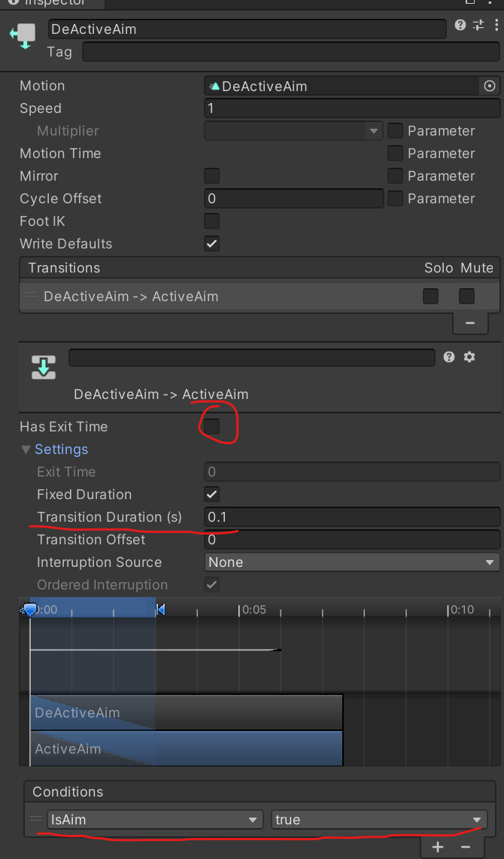Screen dimensions: 504x859
Task: Click the DeActiveAim state name field
Action: pyautogui.click(x=247, y=29)
